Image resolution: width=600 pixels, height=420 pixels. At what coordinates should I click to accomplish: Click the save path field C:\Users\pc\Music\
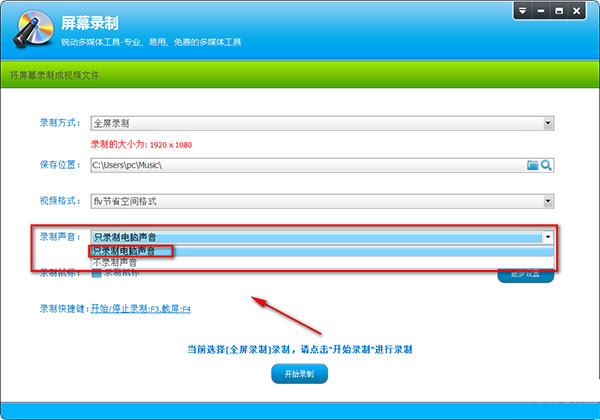pos(300,164)
